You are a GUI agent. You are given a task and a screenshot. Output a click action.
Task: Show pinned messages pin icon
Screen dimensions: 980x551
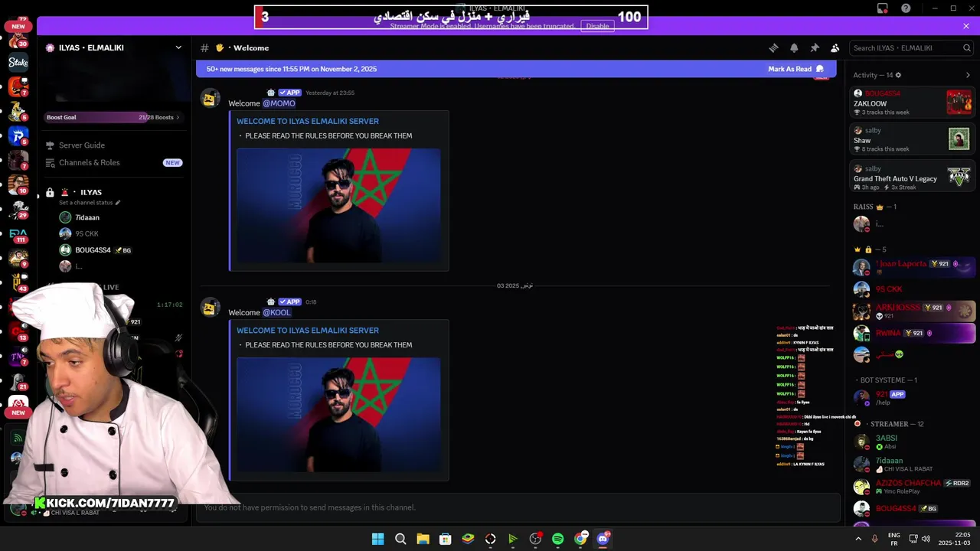click(x=815, y=47)
